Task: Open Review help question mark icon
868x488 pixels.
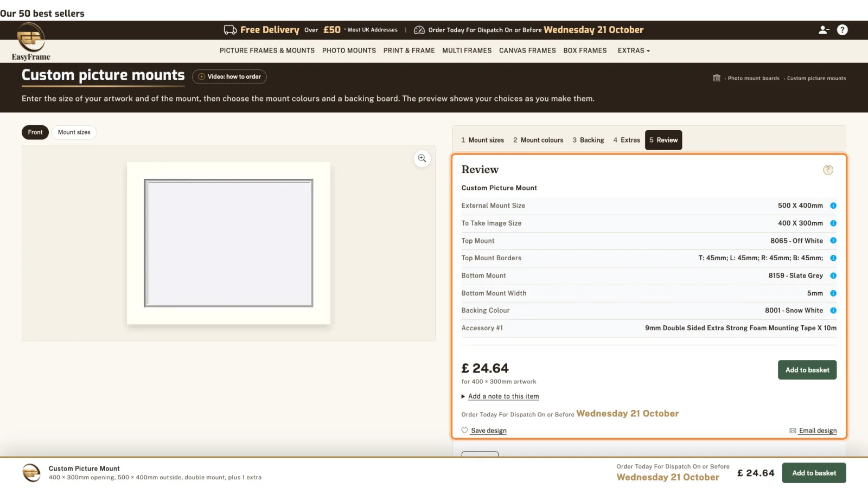Action: [x=828, y=170]
